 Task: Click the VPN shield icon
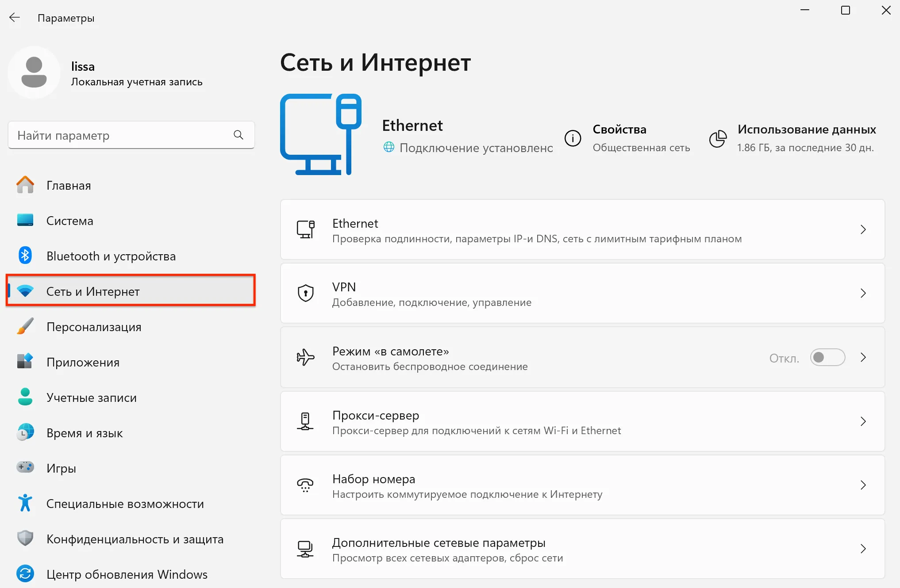(x=305, y=293)
